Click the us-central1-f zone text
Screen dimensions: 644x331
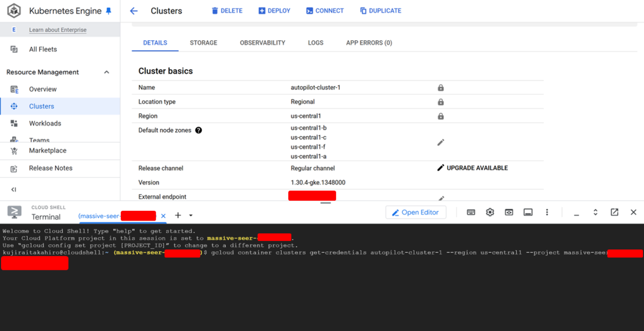308,147
